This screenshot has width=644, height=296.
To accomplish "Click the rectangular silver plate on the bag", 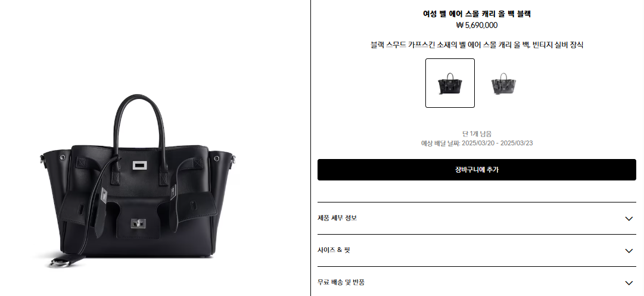I will pyautogui.click(x=140, y=165).
